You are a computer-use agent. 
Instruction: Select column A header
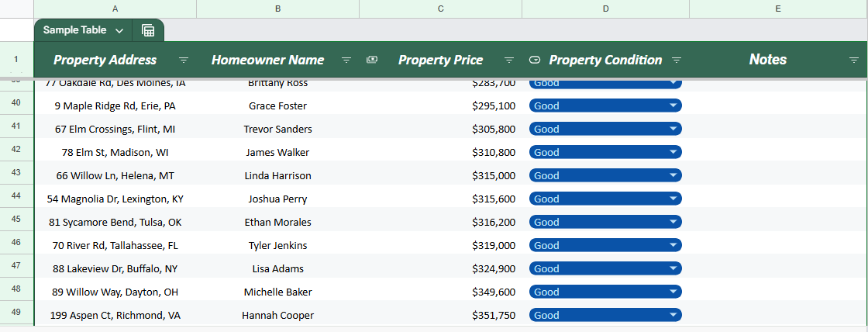point(115,9)
